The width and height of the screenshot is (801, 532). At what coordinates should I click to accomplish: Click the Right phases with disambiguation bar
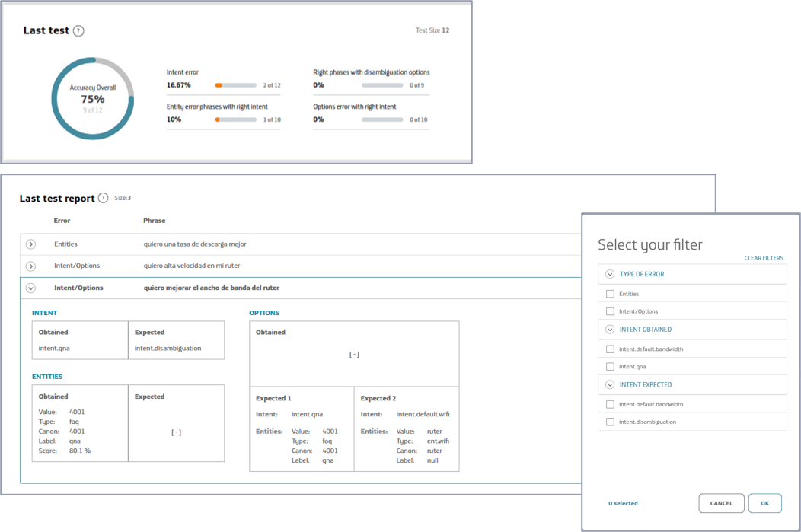pos(382,85)
